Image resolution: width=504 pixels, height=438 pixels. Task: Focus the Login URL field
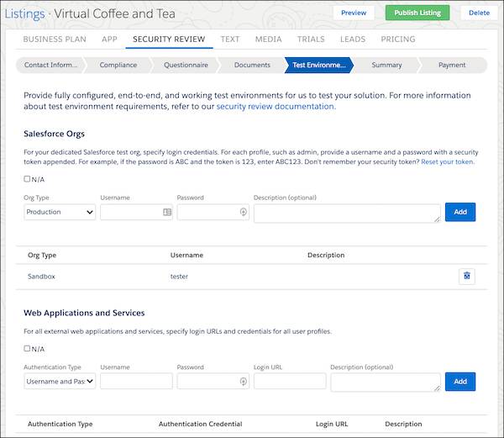(x=290, y=381)
